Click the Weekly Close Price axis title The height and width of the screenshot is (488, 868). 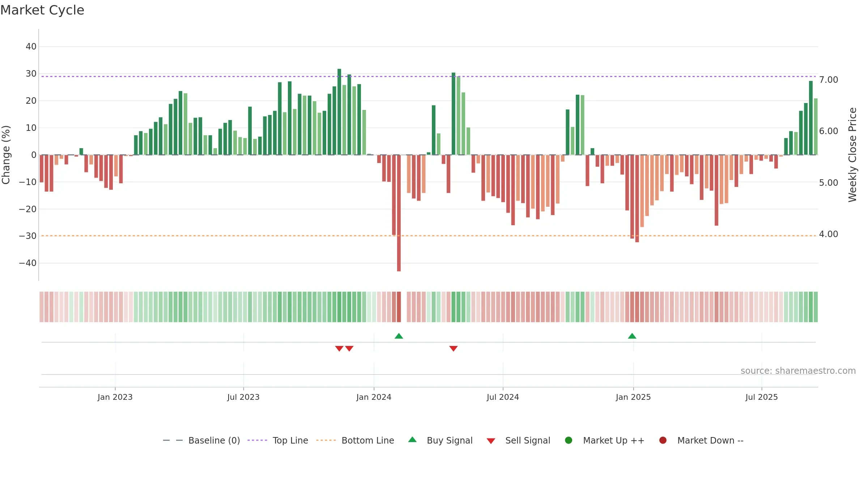point(852,155)
